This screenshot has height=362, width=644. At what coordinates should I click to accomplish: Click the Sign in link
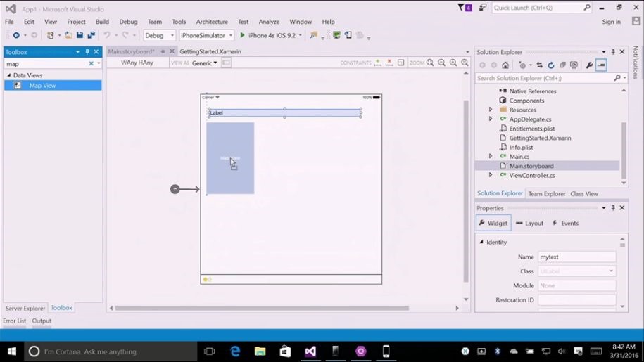[611, 22]
